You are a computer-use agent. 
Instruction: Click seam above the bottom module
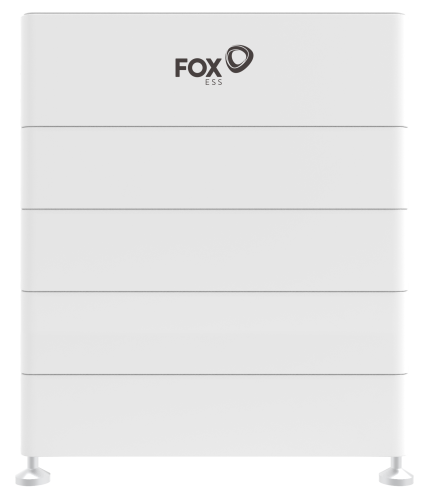point(214,374)
